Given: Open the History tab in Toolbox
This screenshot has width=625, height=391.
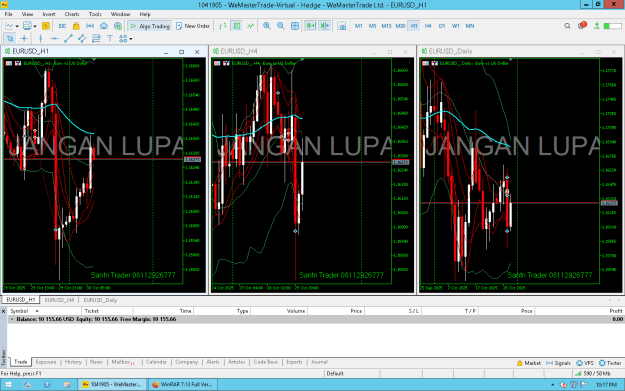Looking at the screenshot, I should coord(73,362).
